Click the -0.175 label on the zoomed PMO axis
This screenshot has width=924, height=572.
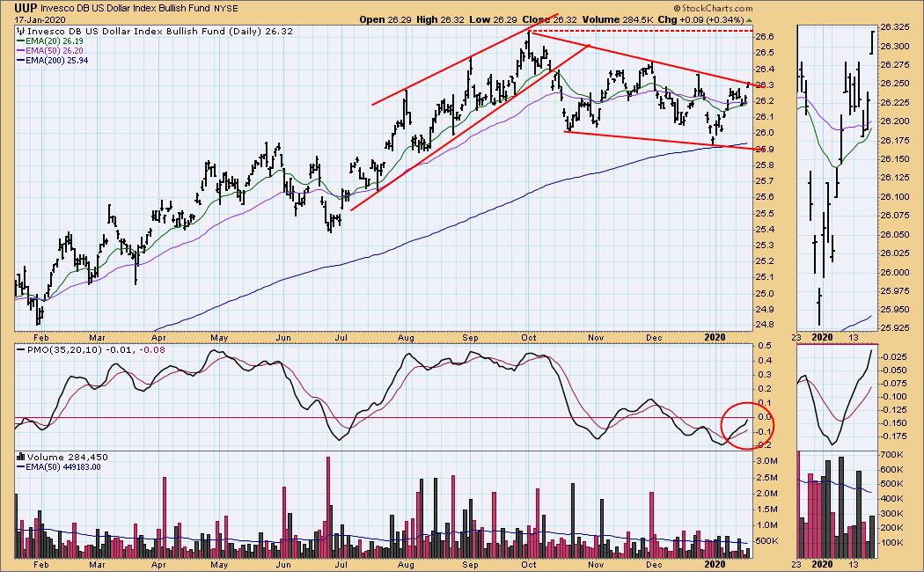(895, 436)
